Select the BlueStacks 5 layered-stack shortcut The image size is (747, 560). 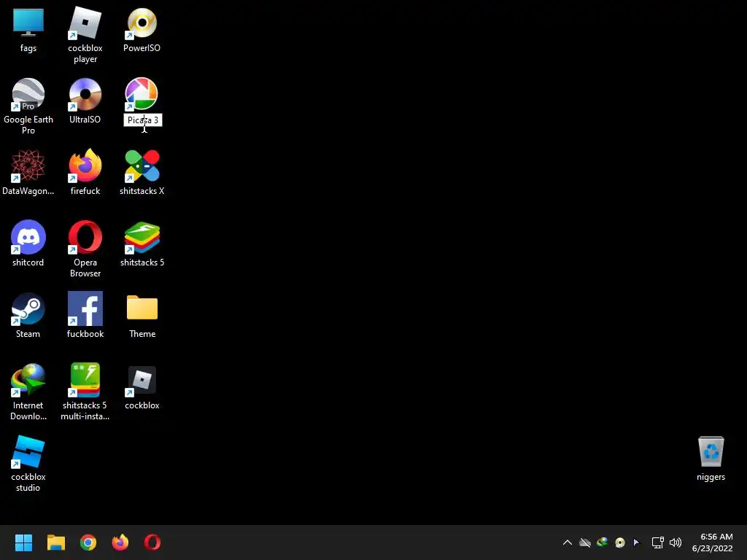[142, 237]
